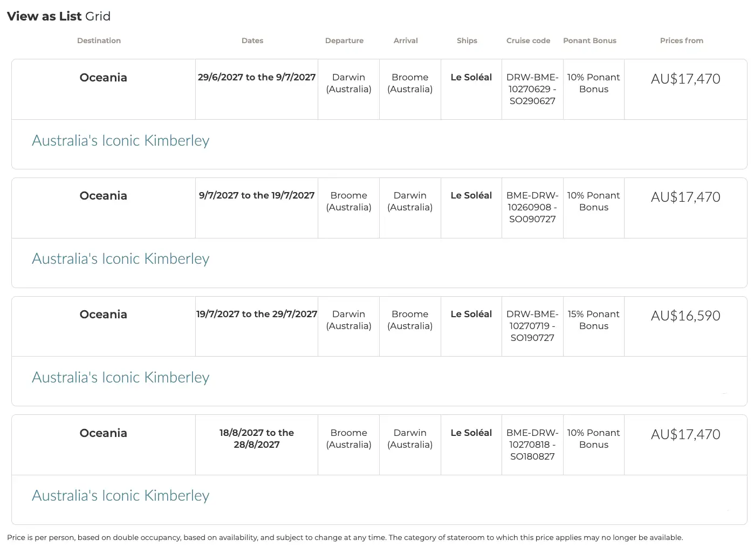
Task: Switch to the Grid view
Action: pyautogui.click(x=98, y=16)
